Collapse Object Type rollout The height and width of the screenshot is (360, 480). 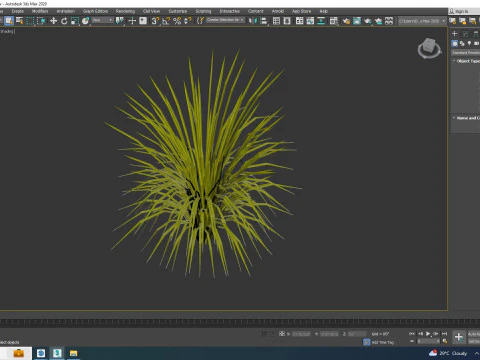(x=466, y=61)
